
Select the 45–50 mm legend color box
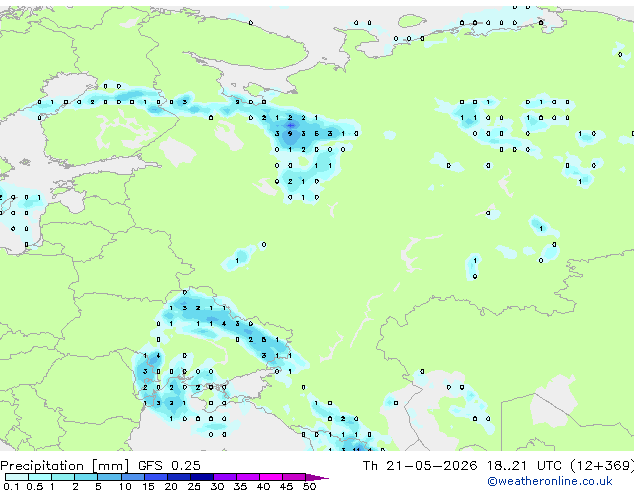coord(294,477)
